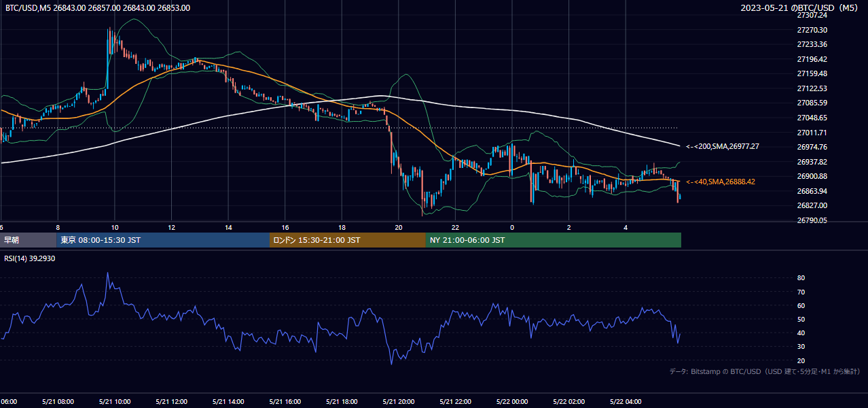Image resolution: width=868 pixels, height=408 pixels.
Task: Click the Bitstamp data attribution text
Action: (x=765, y=371)
